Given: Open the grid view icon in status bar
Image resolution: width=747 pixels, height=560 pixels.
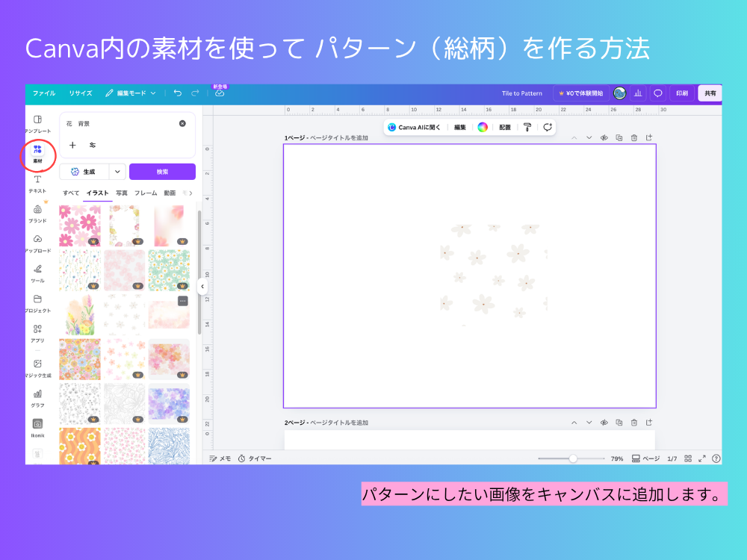Looking at the screenshot, I should [x=688, y=458].
